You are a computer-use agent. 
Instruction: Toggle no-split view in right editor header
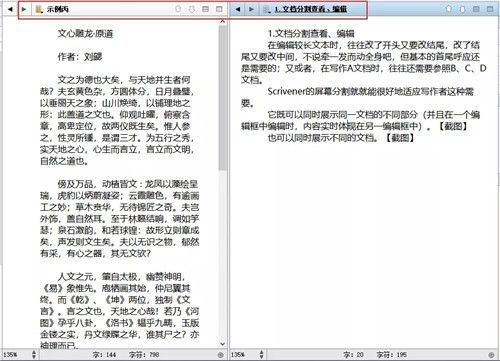click(490, 9)
